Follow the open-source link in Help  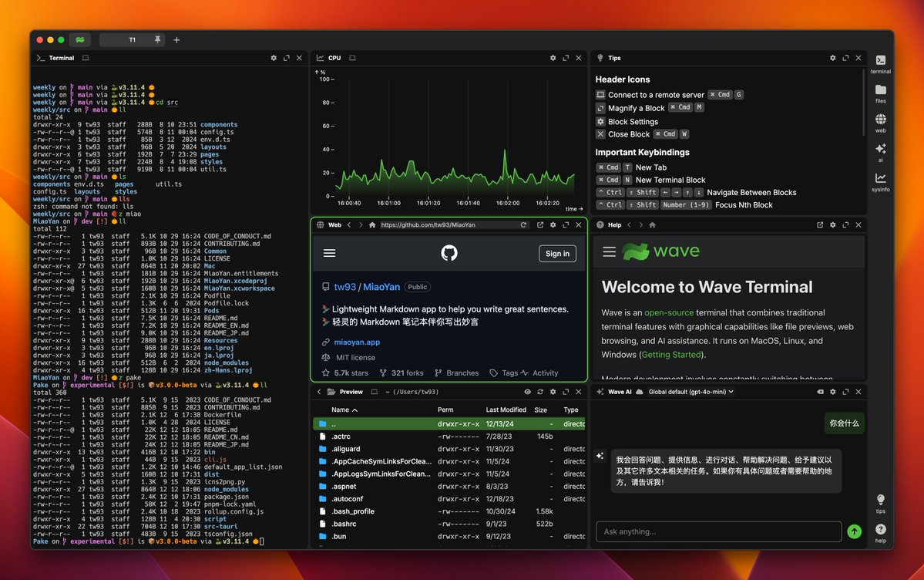coord(669,312)
